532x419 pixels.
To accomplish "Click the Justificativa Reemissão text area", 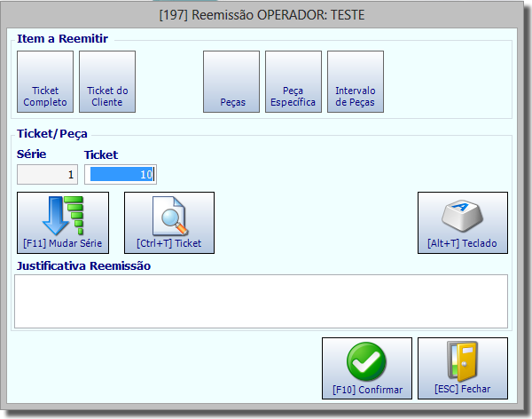I will tap(261, 302).
